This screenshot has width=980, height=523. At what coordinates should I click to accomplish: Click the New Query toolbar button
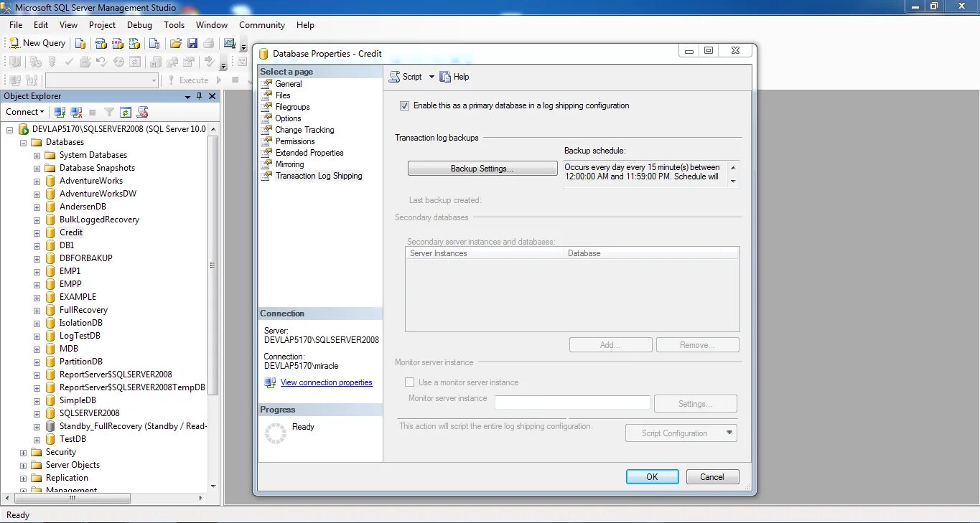point(37,43)
